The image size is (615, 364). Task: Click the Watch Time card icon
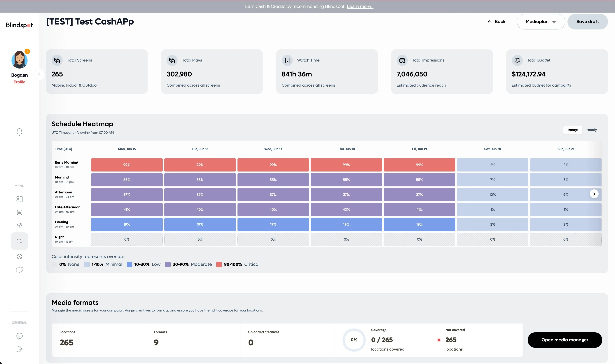[x=287, y=60]
